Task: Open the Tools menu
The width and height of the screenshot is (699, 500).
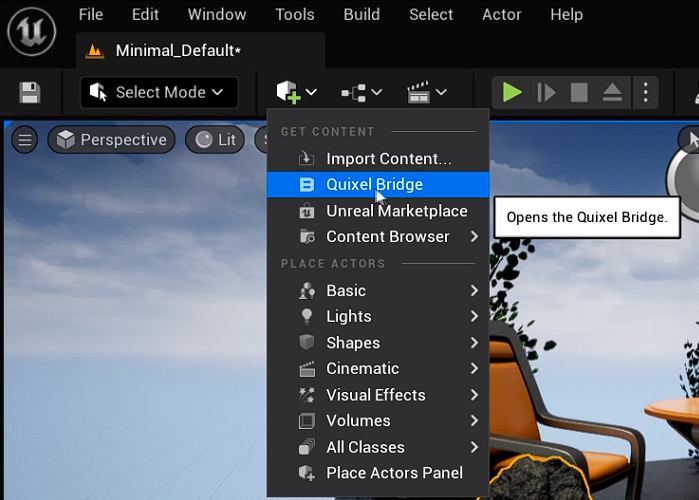Action: point(295,15)
